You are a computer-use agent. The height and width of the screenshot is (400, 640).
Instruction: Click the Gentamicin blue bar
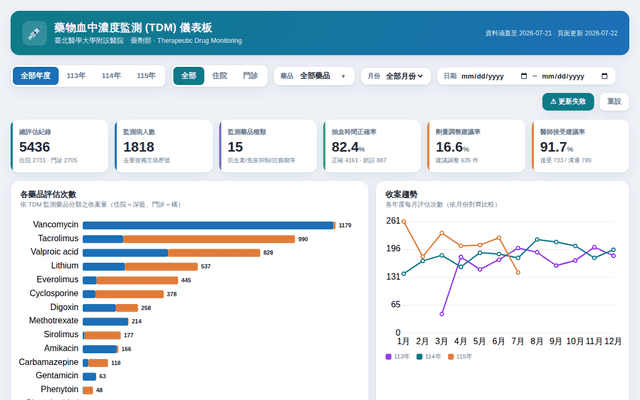89,376
